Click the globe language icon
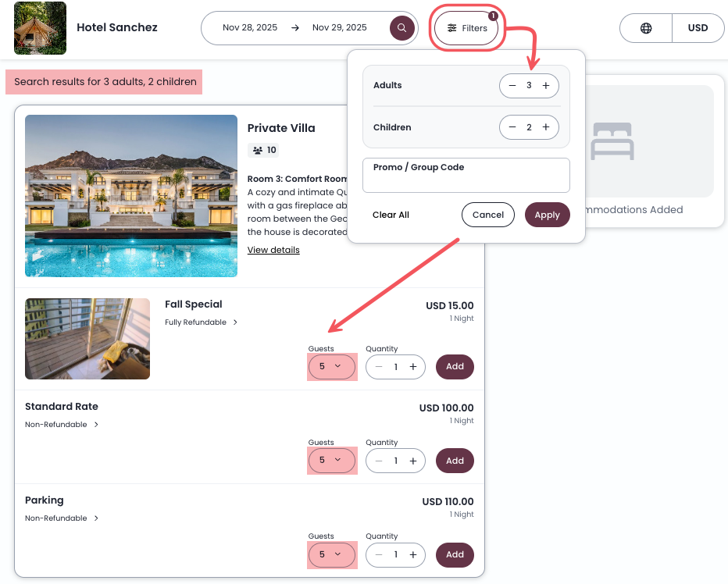The height and width of the screenshot is (584, 728). pos(645,27)
